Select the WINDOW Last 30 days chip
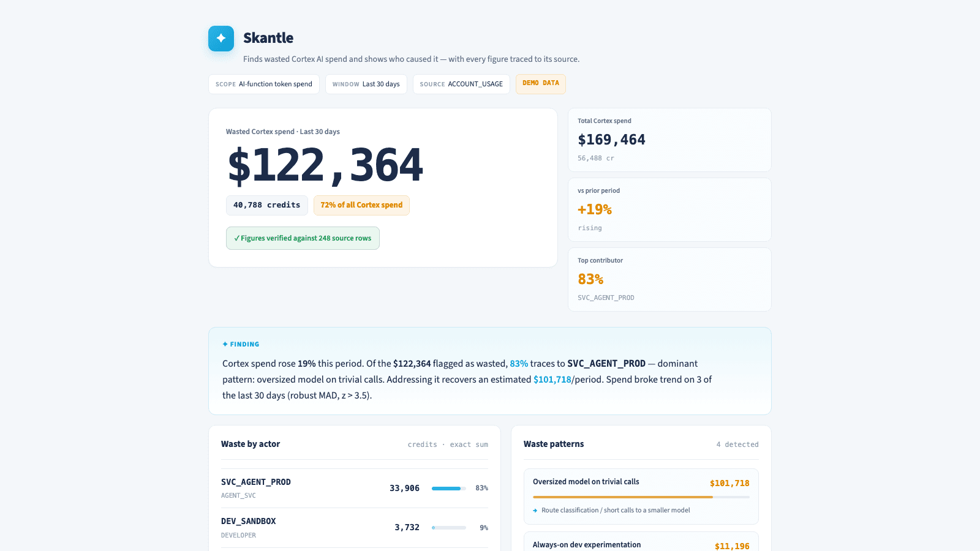980x551 pixels. click(x=366, y=84)
